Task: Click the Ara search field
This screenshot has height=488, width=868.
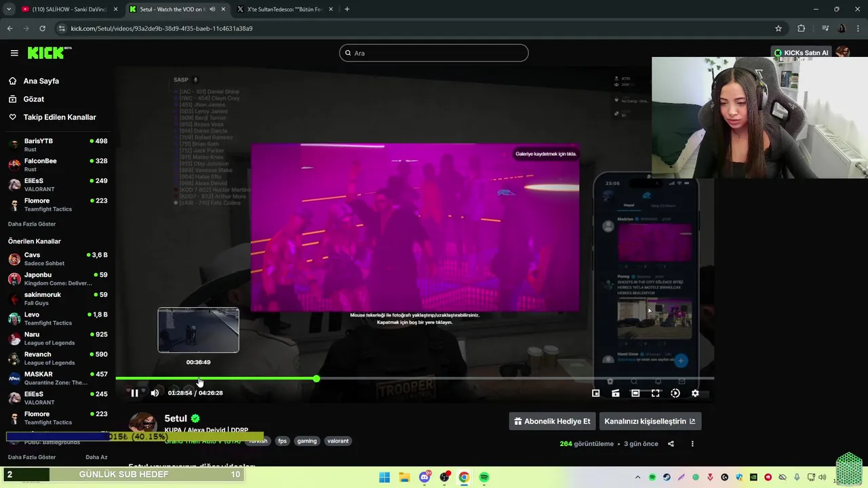Action: tap(434, 53)
